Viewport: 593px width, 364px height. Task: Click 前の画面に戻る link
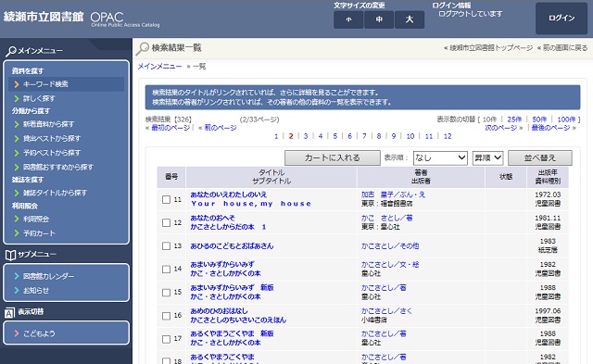coord(565,48)
